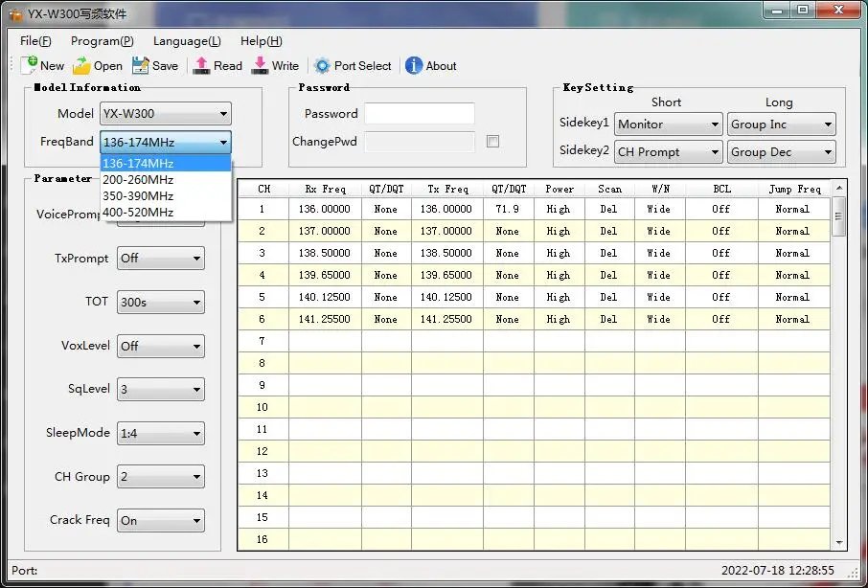Open a file using the Open icon
Screen dimensions: 868x588
(83, 65)
